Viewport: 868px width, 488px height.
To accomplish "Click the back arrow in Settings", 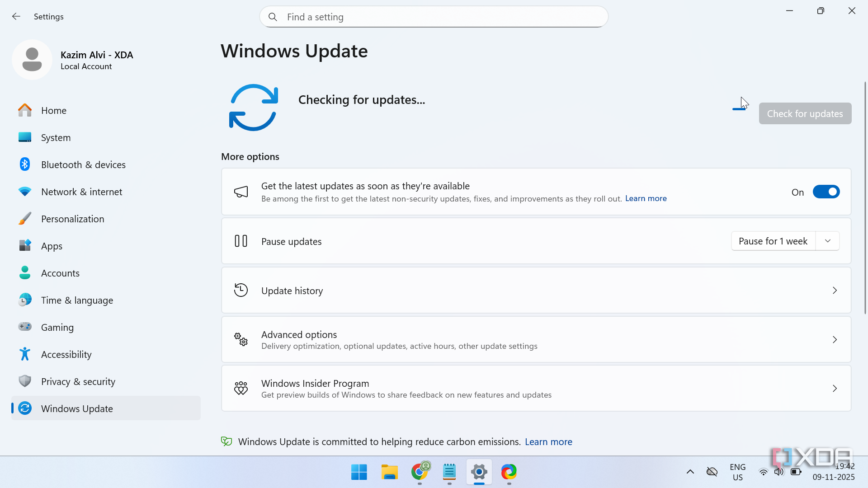I will [16, 17].
